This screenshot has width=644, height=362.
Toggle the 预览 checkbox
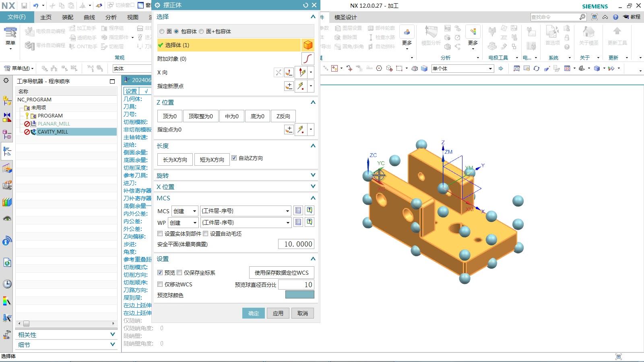coord(160,273)
